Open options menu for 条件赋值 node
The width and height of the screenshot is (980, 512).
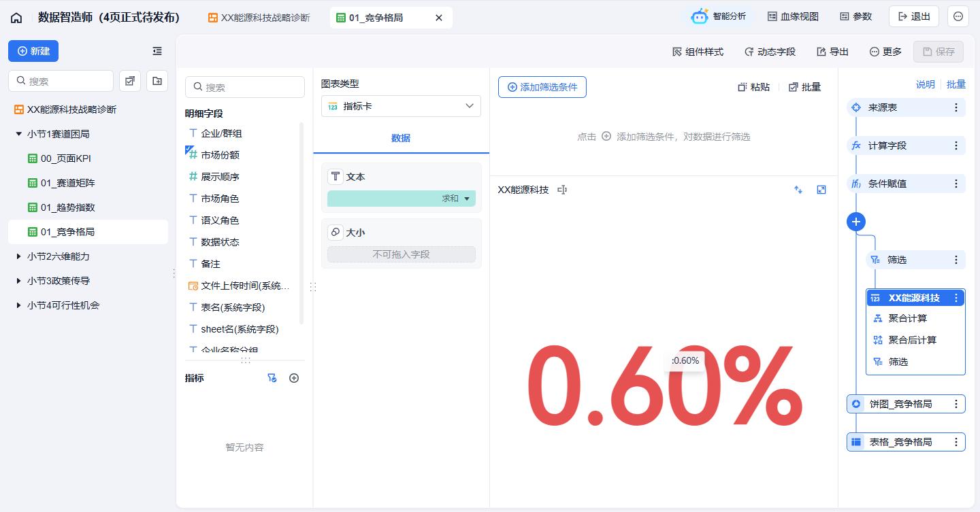[x=956, y=184]
